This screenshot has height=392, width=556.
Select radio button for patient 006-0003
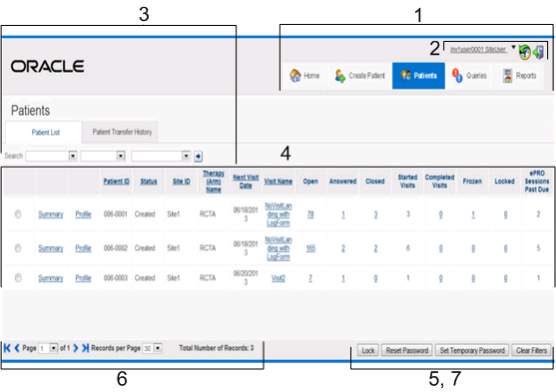[18, 278]
